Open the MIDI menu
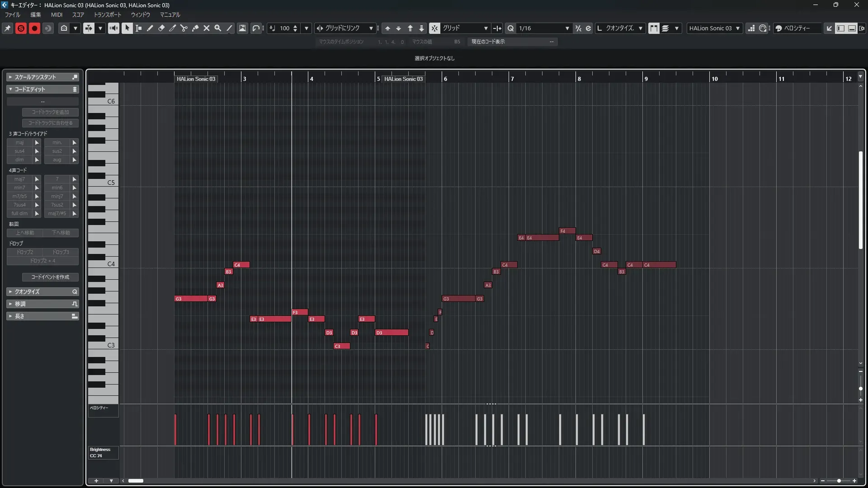The width and height of the screenshot is (868, 488). (57, 15)
